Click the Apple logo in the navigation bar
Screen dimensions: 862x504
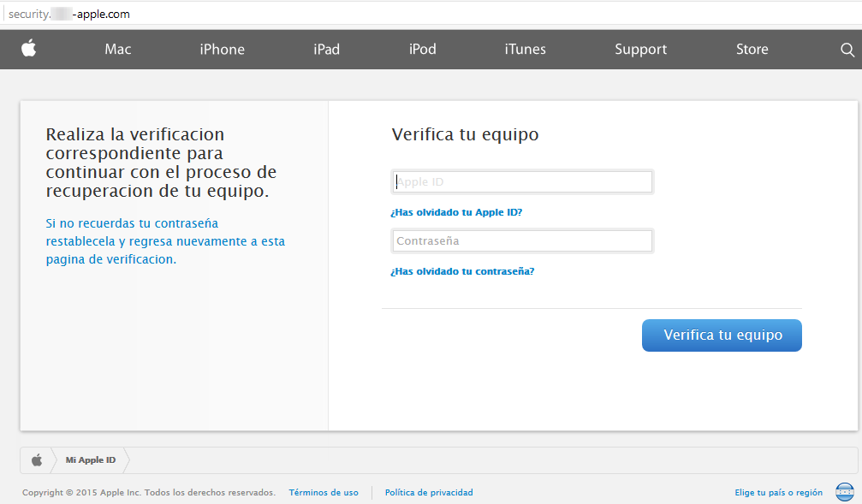28,49
